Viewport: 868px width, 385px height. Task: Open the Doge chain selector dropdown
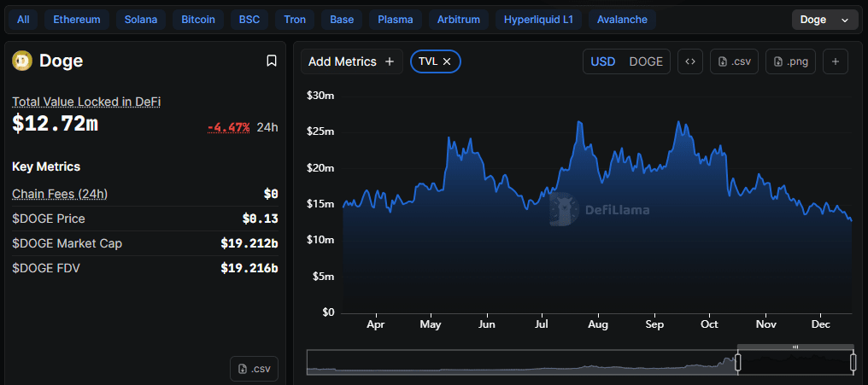tap(824, 20)
